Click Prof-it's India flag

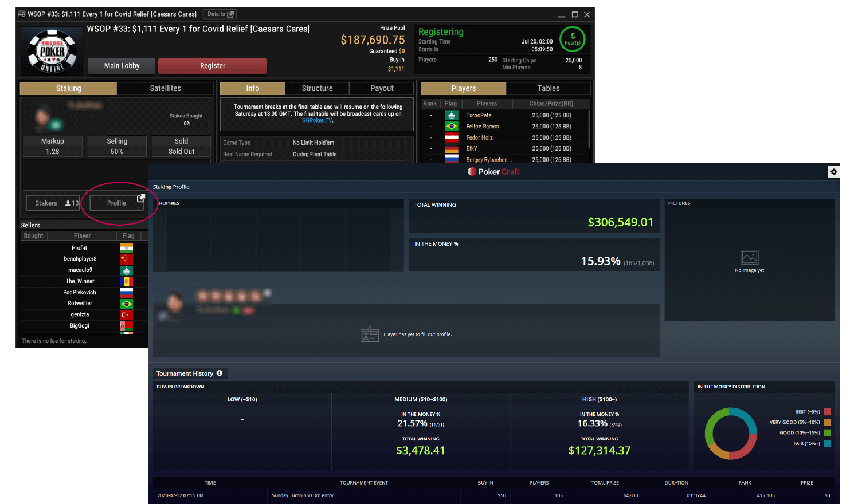click(x=126, y=248)
